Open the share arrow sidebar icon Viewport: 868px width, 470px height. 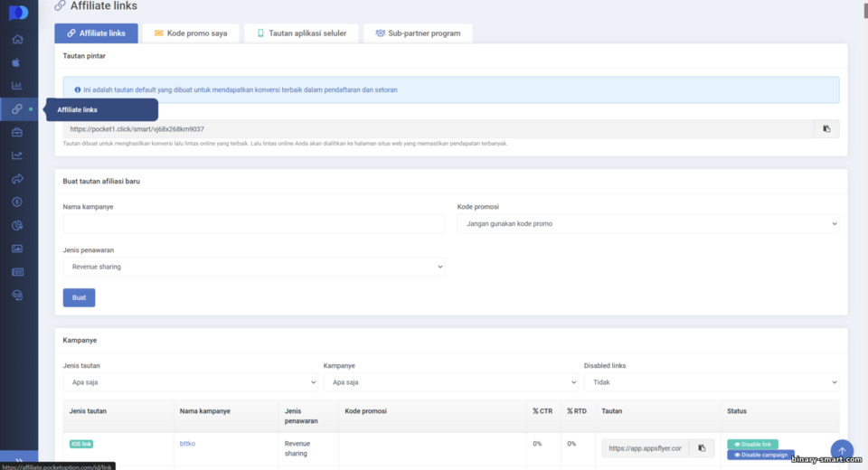[x=17, y=179]
